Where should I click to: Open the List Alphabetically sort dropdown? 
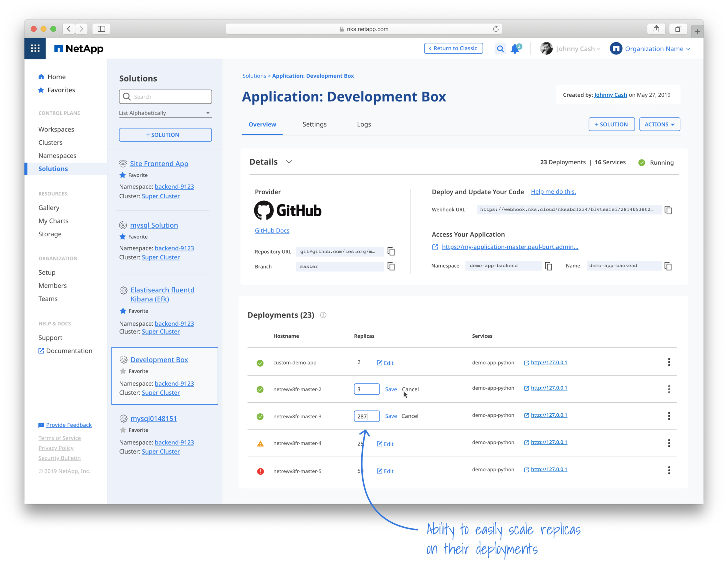165,113
